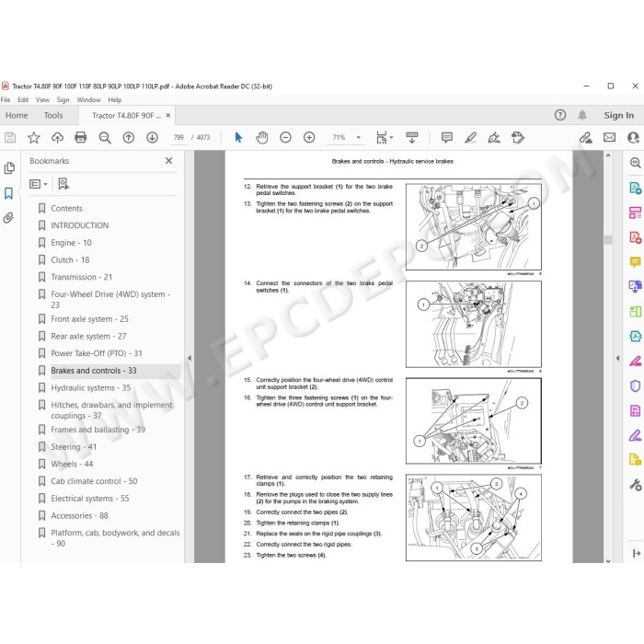Open More Tools wrench icon
This screenshot has width=644, height=644.
[636, 485]
